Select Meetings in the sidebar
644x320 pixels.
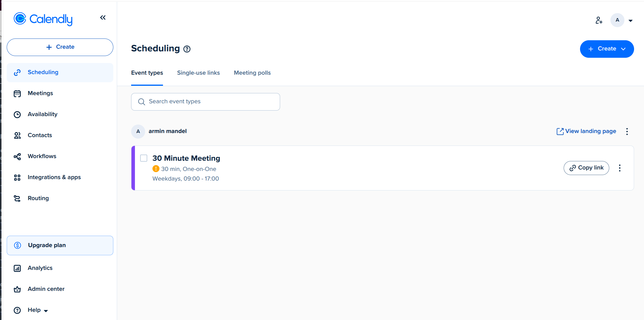[40, 93]
